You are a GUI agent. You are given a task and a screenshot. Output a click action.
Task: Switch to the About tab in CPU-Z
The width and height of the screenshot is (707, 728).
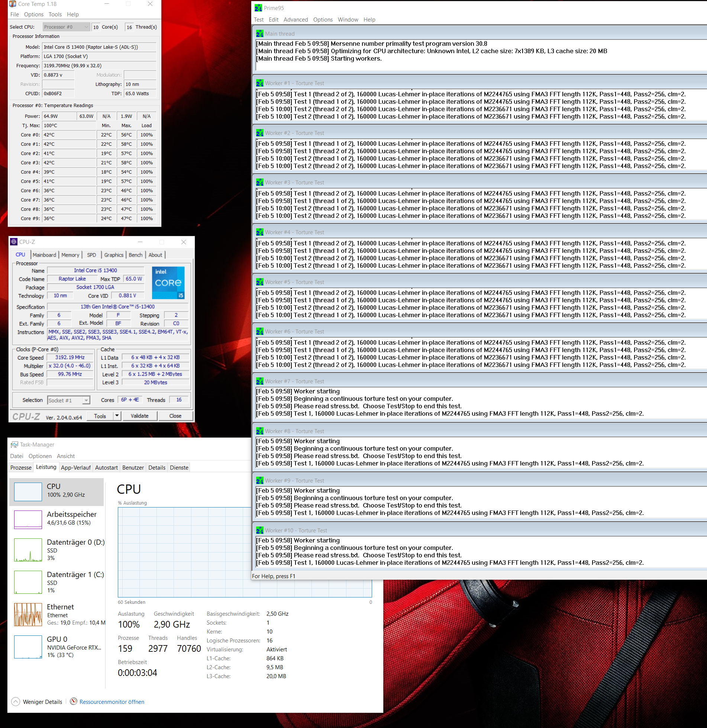tap(155, 255)
